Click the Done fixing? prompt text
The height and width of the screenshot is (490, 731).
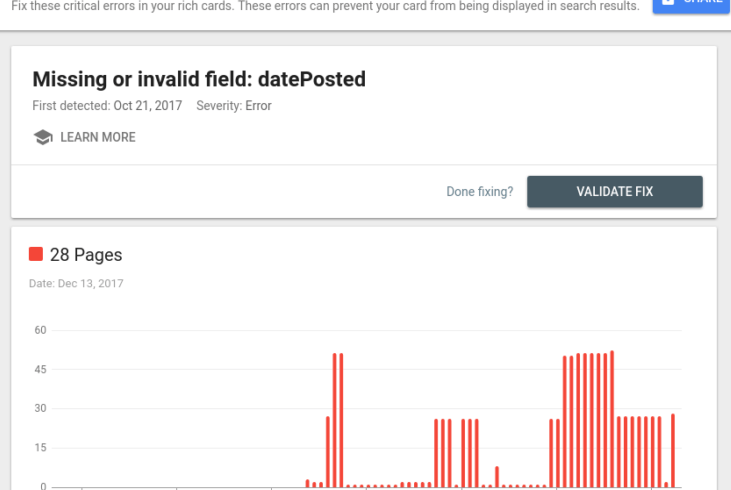pyautogui.click(x=480, y=192)
